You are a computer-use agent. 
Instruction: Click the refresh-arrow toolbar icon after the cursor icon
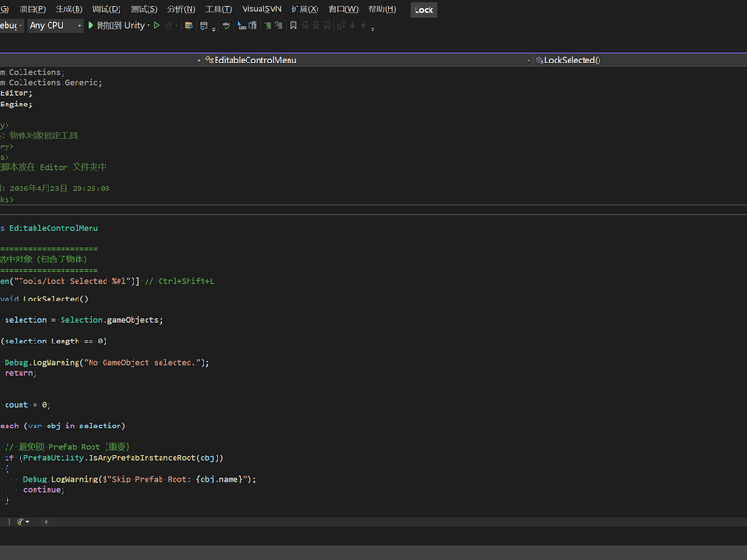(x=252, y=26)
